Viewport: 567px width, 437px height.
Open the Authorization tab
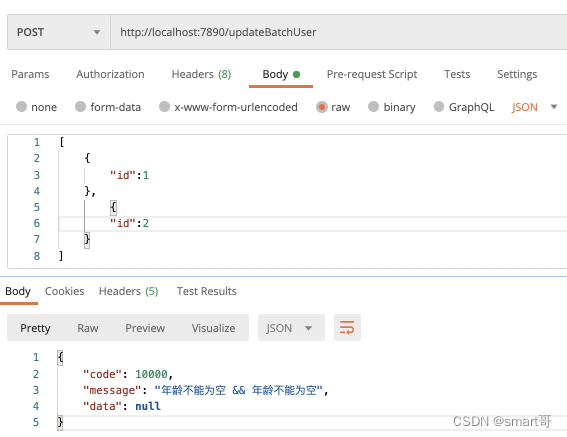point(110,74)
